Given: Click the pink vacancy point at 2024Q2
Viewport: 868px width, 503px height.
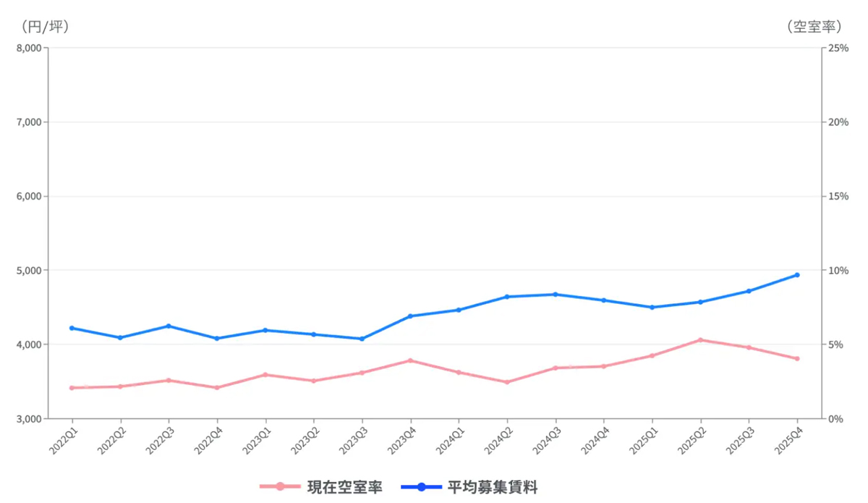Looking at the screenshot, I should [507, 382].
